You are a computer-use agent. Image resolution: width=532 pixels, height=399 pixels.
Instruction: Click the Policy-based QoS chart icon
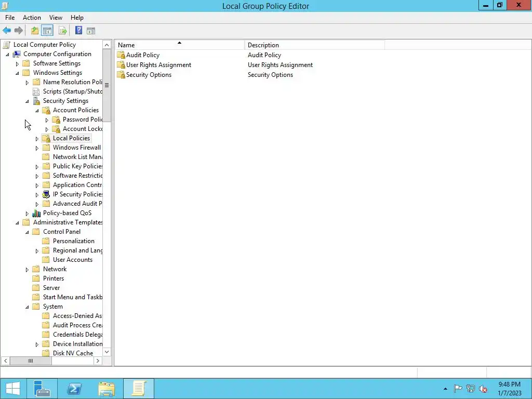pyautogui.click(x=36, y=213)
